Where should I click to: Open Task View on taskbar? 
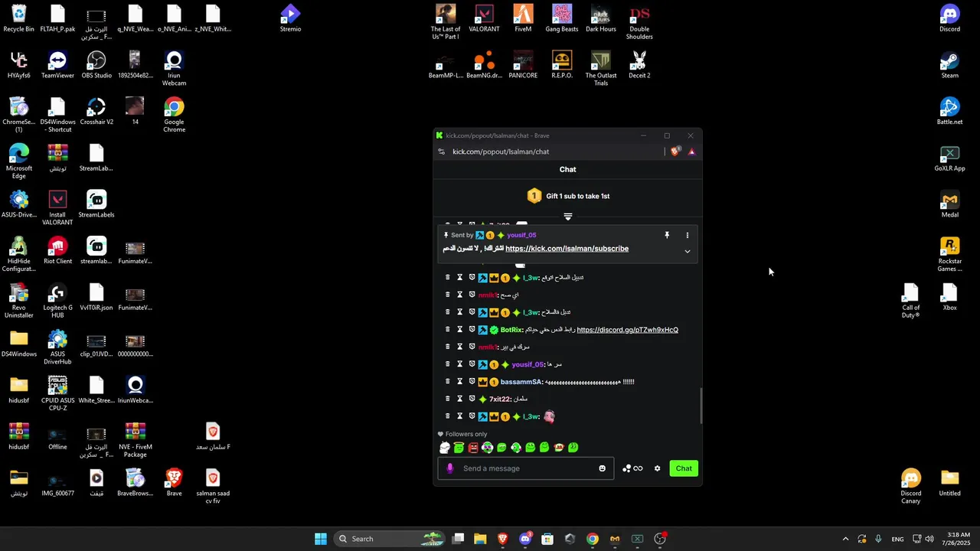[458, 539]
